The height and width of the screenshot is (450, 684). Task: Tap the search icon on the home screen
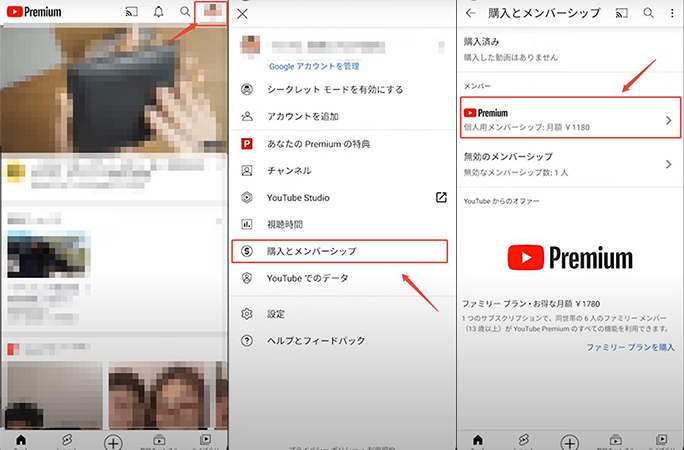(185, 12)
